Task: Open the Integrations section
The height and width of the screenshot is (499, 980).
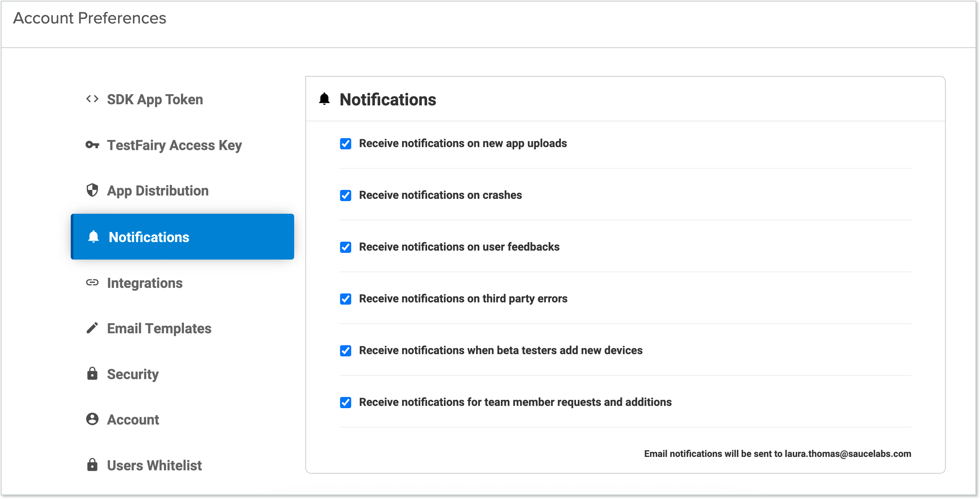Action: 144,282
